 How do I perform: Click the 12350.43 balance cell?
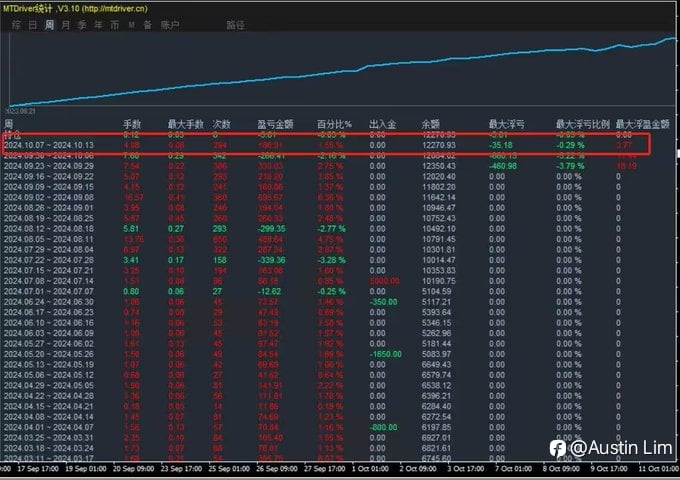coord(439,166)
